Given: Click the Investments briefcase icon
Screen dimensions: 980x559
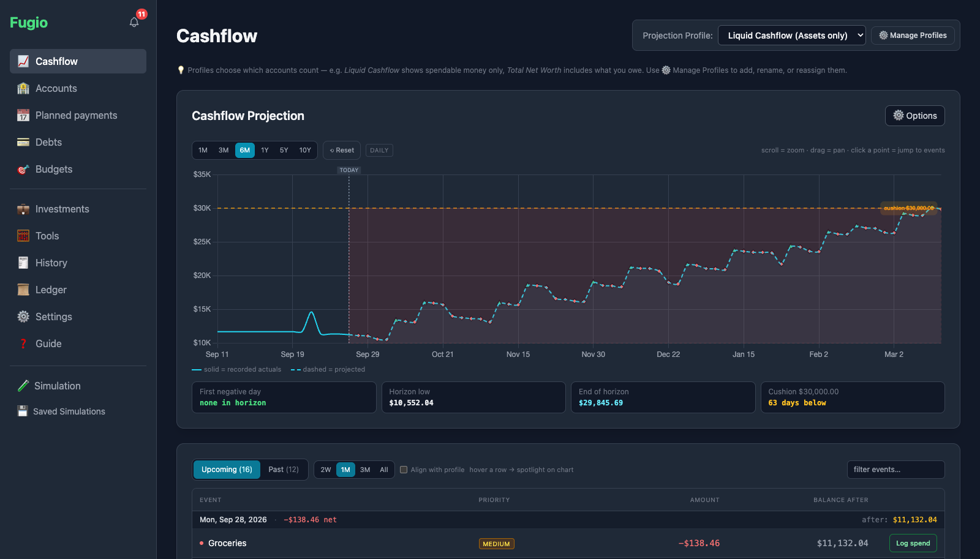Looking at the screenshot, I should (x=23, y=209).
